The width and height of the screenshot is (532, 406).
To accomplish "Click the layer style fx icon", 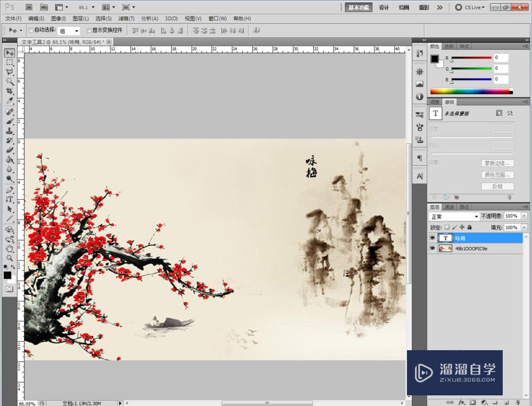I will coord(462,402).
